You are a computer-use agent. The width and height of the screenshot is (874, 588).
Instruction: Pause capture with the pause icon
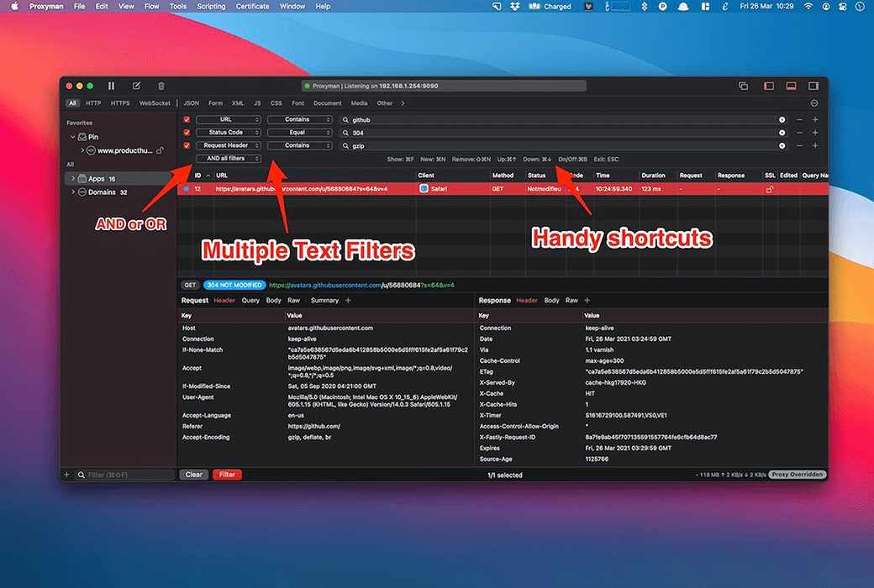(112, 86)
